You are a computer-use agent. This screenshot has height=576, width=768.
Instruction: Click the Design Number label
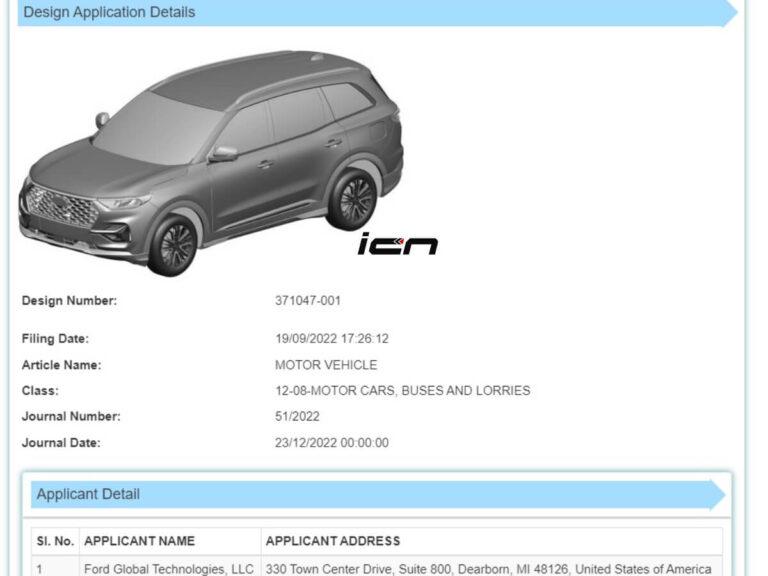(69, 300)
